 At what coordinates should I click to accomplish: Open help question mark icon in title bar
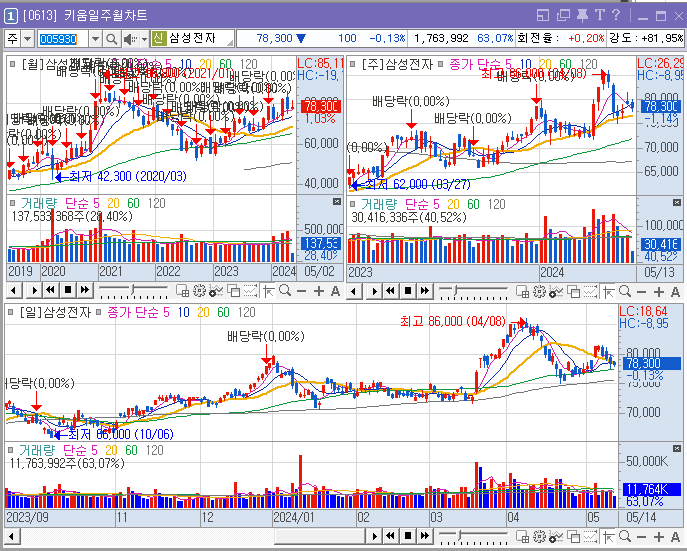click(x=616, y=15)
